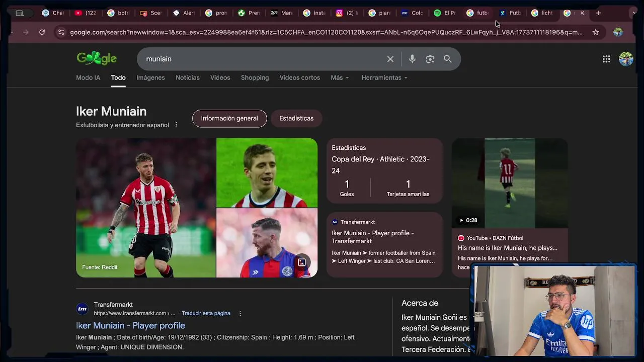Switch to the Spotify El Pr tab
The height and width of the screenshot is (362, 644).
[445, 13]
